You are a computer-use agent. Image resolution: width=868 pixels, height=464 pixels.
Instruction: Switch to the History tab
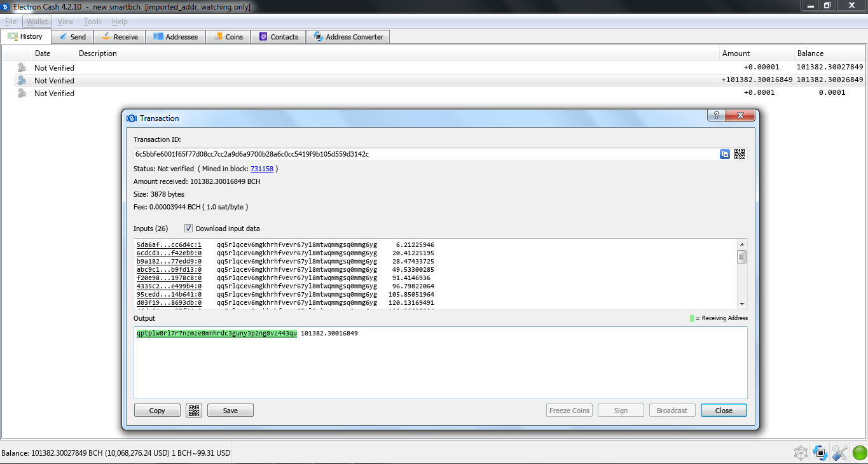[25, 36]
